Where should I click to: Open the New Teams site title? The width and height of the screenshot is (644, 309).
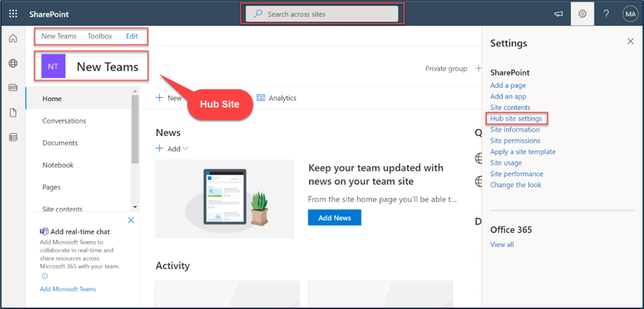point(108,67)
